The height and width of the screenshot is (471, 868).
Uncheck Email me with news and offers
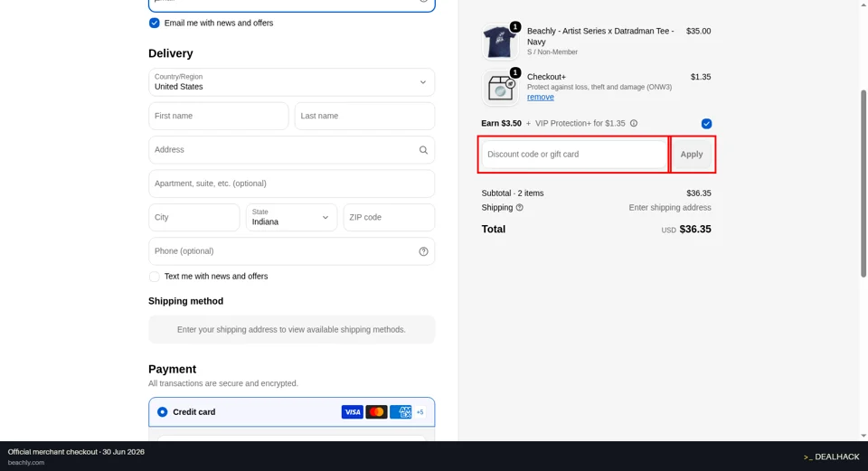point(155,23)
